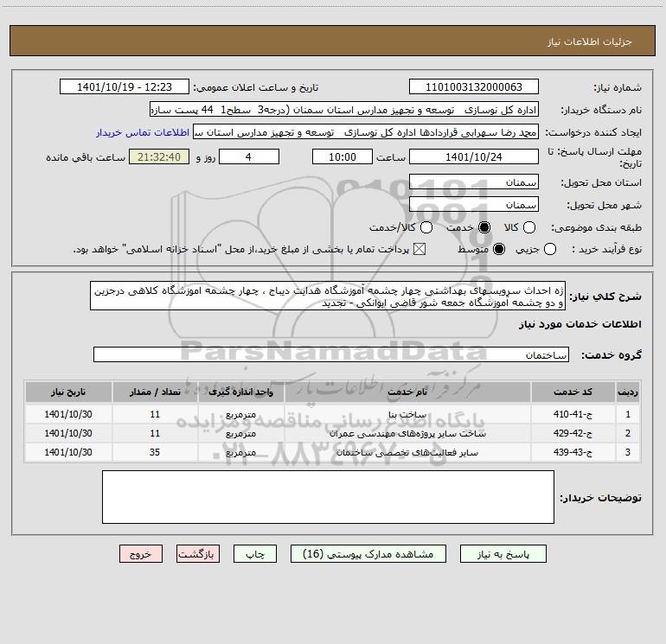The width and height of the screenshot is (666, 644).
Task: Click the نام خدمت column header
Action: (407, 392)
